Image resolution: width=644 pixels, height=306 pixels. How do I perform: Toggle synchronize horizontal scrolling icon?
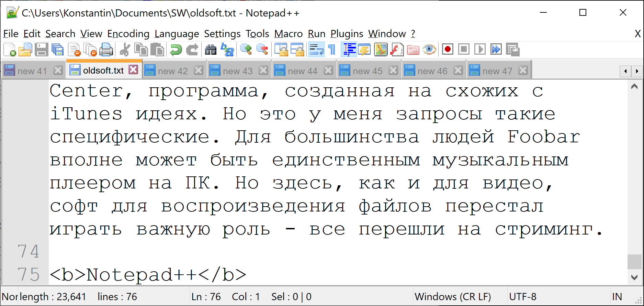(297, 50)
